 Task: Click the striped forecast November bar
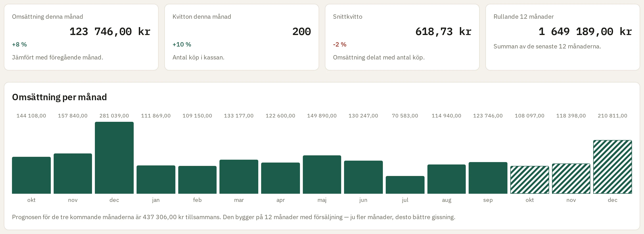coord(571,178)
